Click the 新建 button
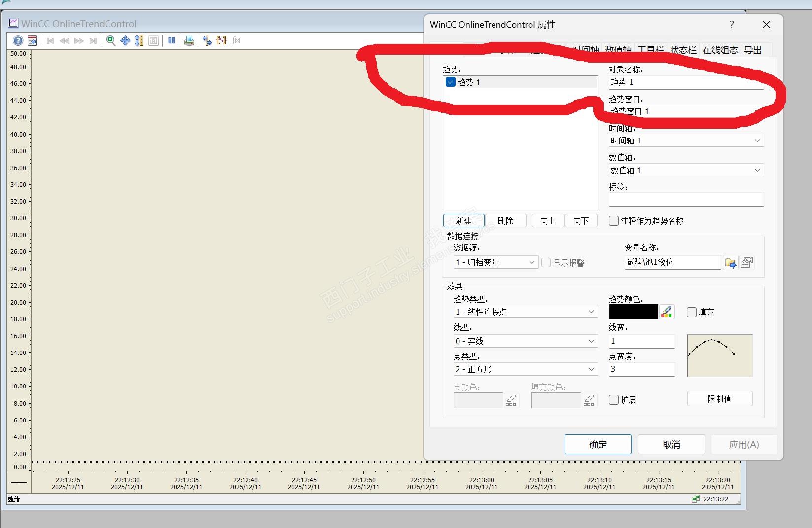This screenshot has height=528, width=812. point(463,221)
